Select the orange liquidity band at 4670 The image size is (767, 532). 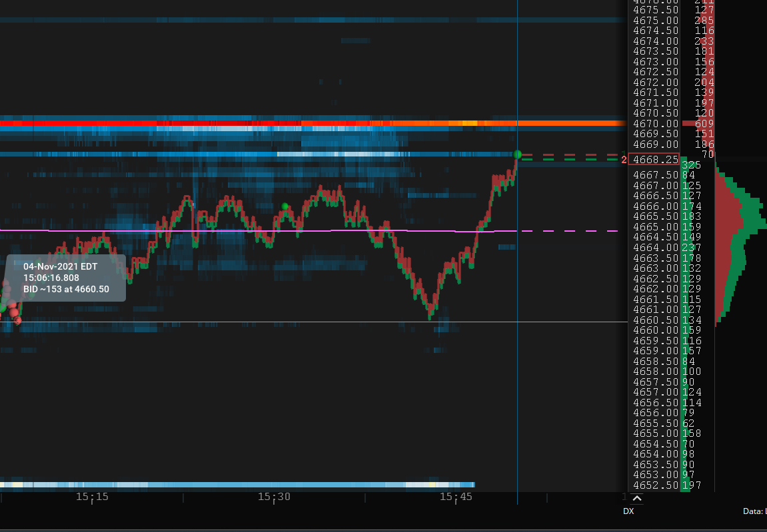pos(313,123)
